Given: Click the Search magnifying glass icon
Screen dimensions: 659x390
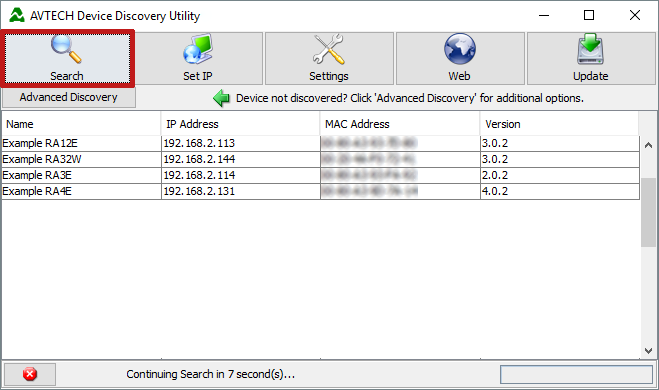Looking at the screenshot, I should (x=66, y=49).
